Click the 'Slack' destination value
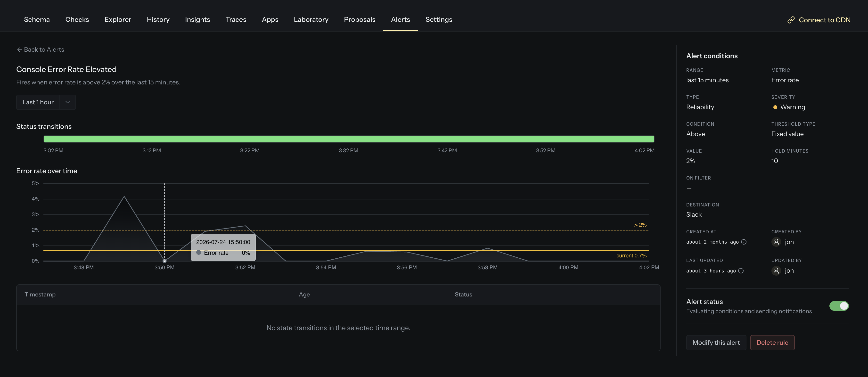The image size is (868, 377). coord(694,215)
